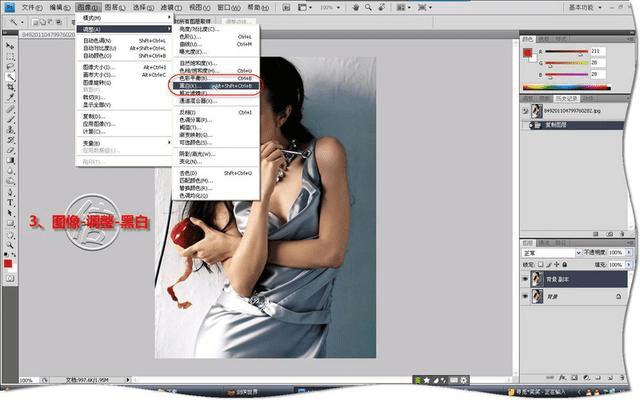Add a layer mask from Layers panel
Viewport: 640px width, 400px height.
click(574, 378)
